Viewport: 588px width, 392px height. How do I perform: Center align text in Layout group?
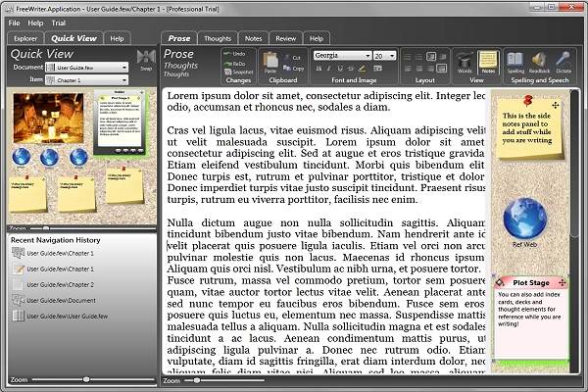418,69
